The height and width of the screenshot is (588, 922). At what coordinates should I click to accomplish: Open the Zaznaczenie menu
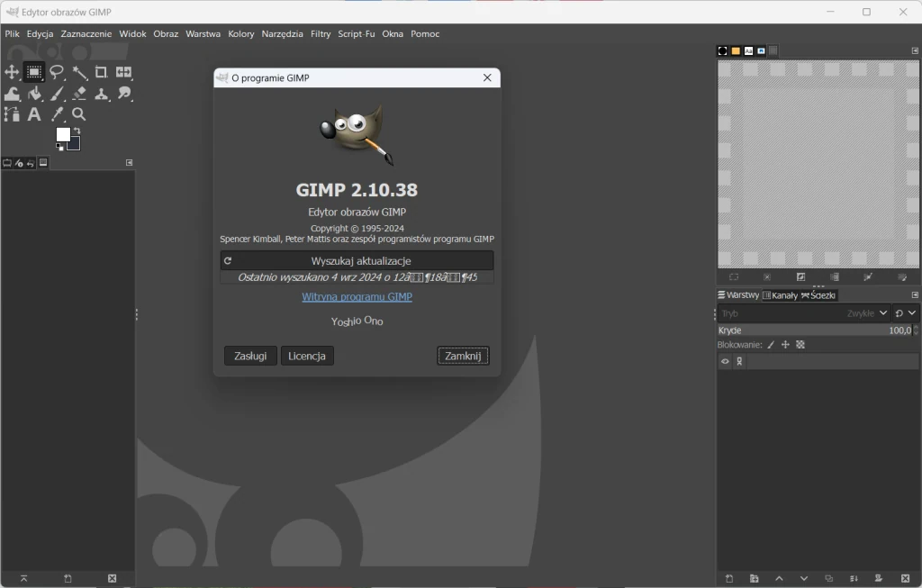pos(86,34)
